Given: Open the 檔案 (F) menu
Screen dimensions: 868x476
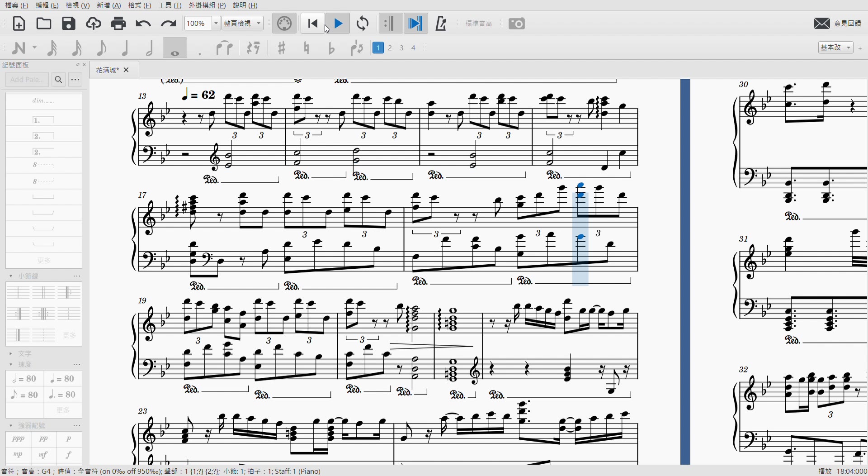Looking at the screenshot, I should tap(17, 5).
